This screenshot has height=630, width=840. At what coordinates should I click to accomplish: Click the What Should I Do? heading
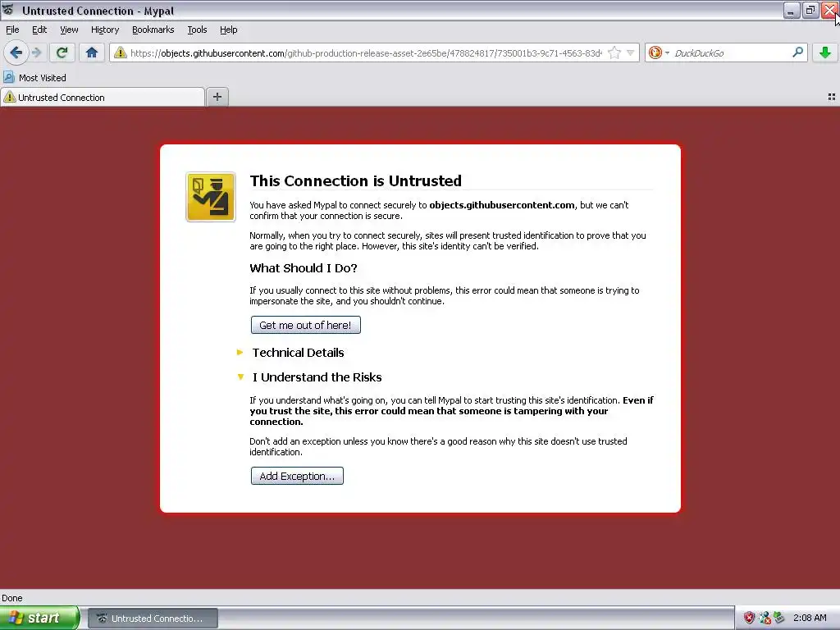(304, 268)
